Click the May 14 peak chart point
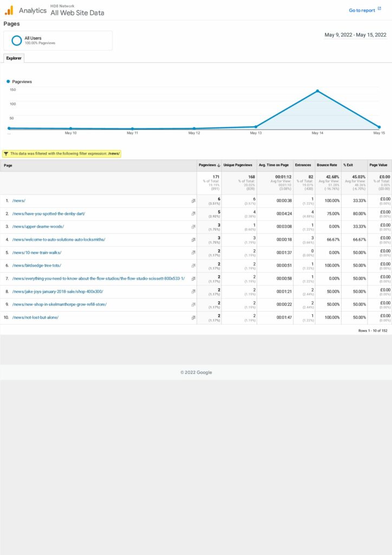The height and width of the screenshot is (555, 392). tap(317, 91)
